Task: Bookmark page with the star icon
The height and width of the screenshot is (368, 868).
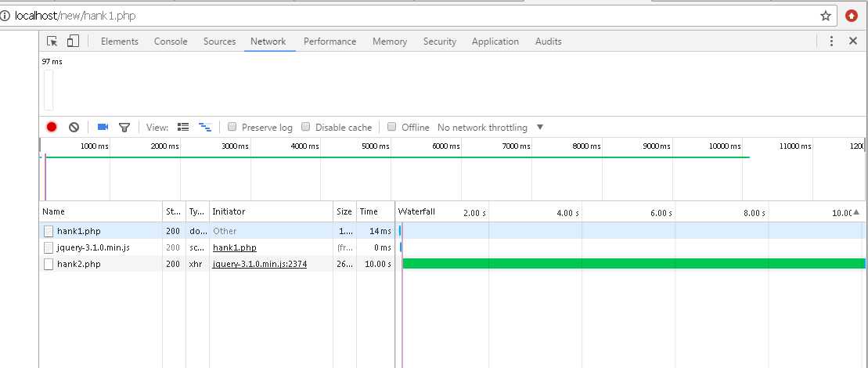Action: 826,16
